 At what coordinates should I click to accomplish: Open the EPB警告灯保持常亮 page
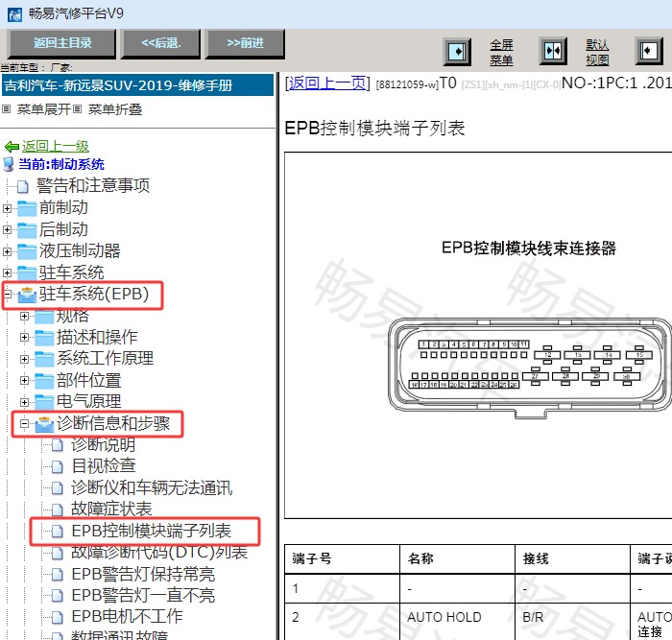point(143,574)
